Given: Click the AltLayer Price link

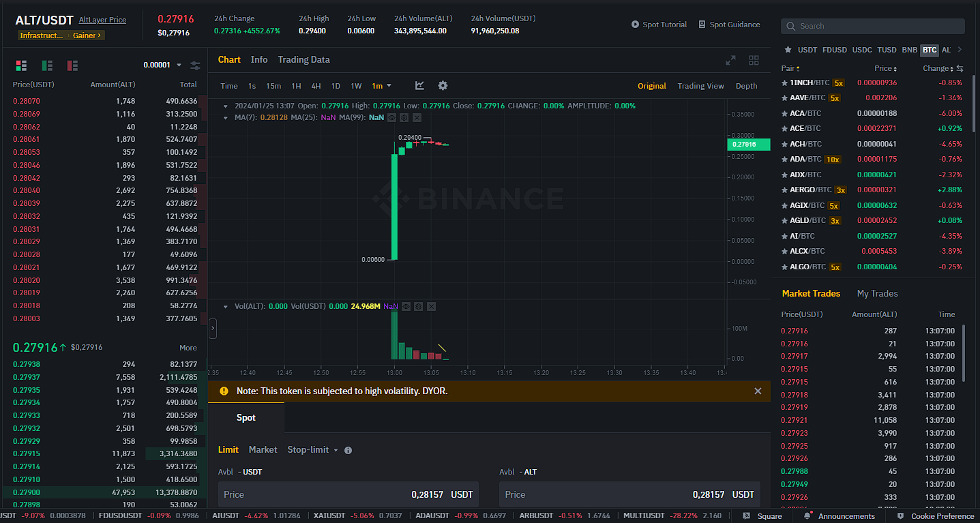Looking at the screenshot, I should click(102, 20).
